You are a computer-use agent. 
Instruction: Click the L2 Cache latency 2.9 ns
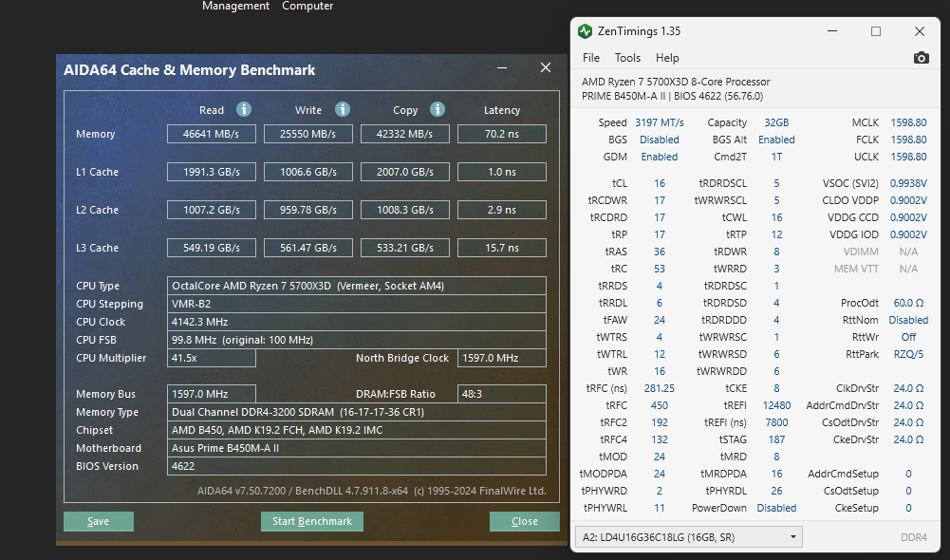coord(502,210)
